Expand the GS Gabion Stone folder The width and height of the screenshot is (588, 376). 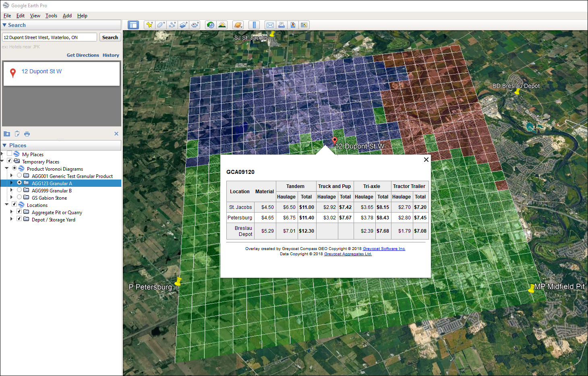(11, 198)
